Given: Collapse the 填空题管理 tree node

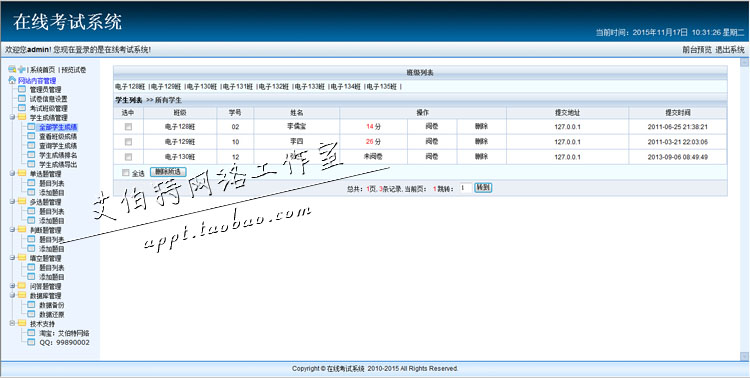Looking at the screenshot, I should click(x=12, y=258).
